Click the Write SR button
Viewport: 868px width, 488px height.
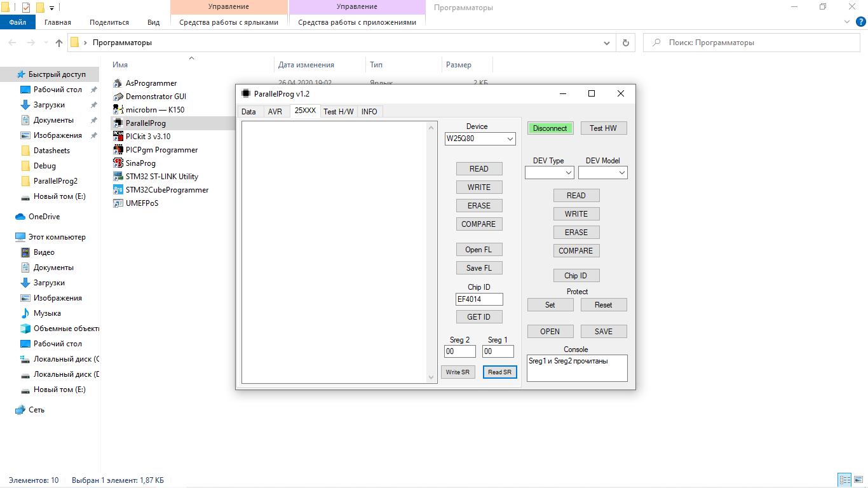[458, 372]
